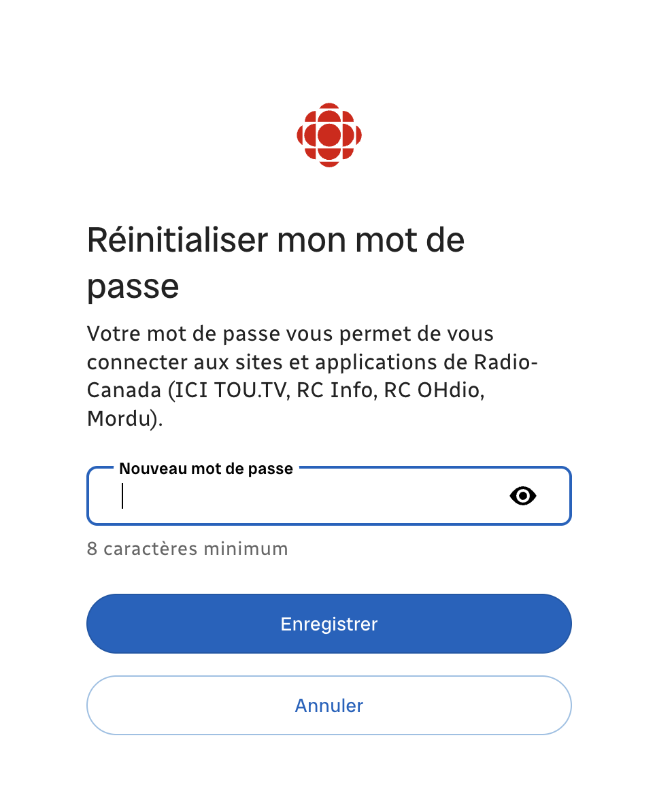672x808 pixels.
Task: Show password with the eye icon
Action: [522, 496]
